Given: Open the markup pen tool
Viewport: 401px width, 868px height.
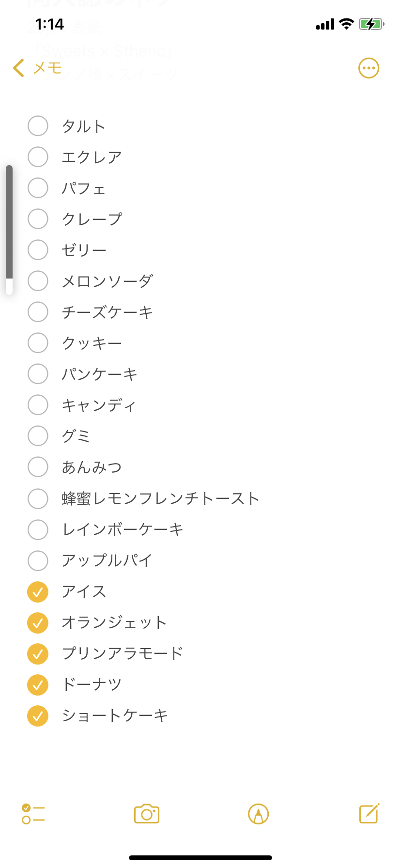Looking at the screenshot, I should pyautogui.click(x=258, y=814).
